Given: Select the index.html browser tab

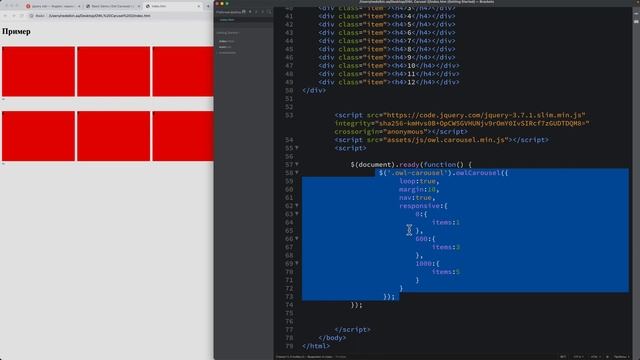Looking at the screenshot, I should point(173,6).
